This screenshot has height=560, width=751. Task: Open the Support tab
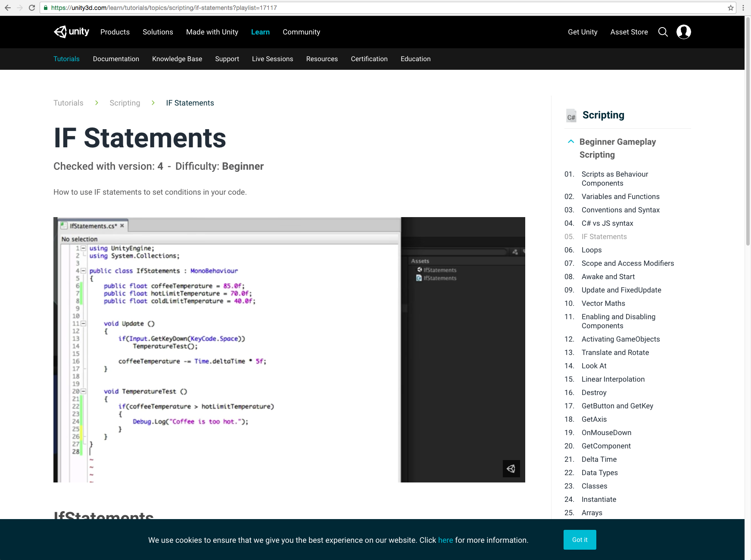(227, 59)
